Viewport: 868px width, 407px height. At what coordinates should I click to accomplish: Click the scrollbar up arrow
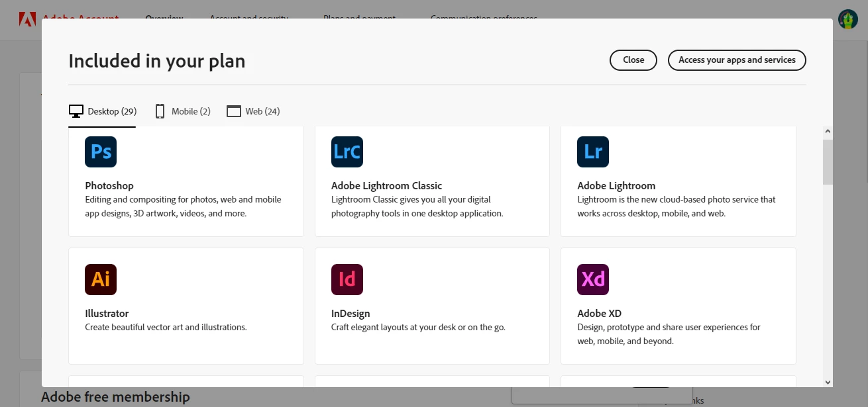click(828, 132)
